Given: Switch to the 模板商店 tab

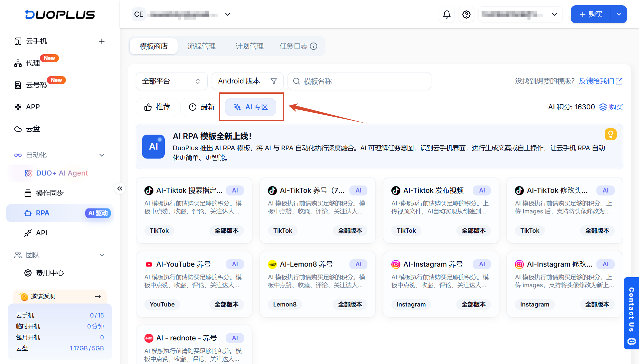Looking at the screenshot, I should point(154,46).
